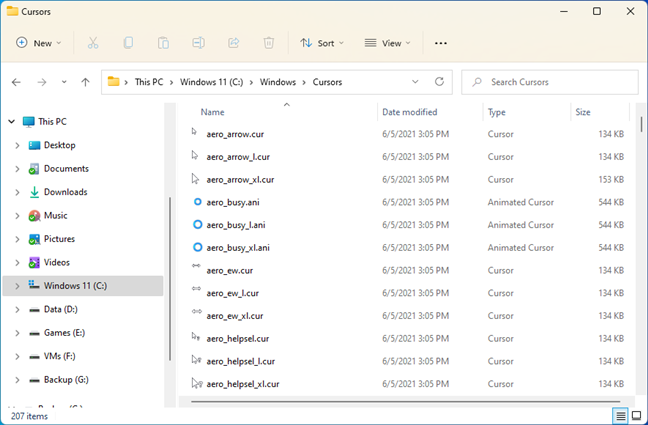Click the aero_busy.ani blue ring icon

click(198, 202)
